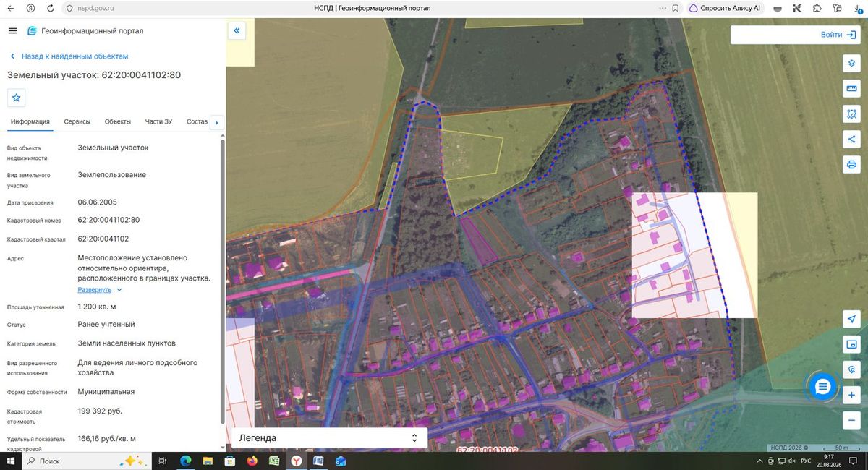Open browser downloads icon
The image size is (868, 470).
click(x=859, y=8)
